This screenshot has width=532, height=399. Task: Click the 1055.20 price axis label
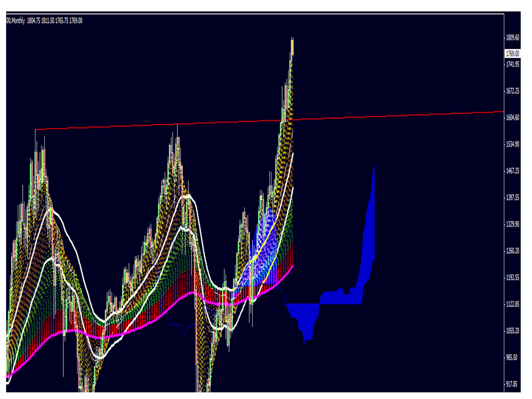[513, 331]
